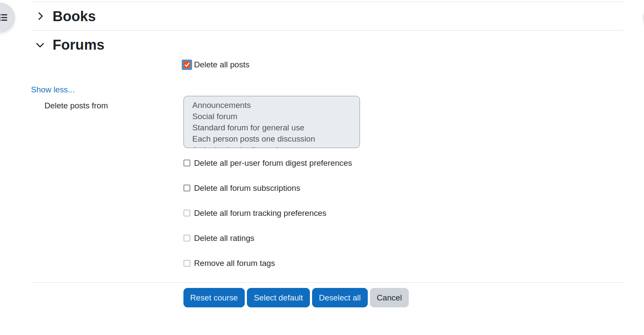Uncheck Delete all posts checkbox
Image resolution: width=644 pixels, height=335 pixels.
(x=187, y=65)
